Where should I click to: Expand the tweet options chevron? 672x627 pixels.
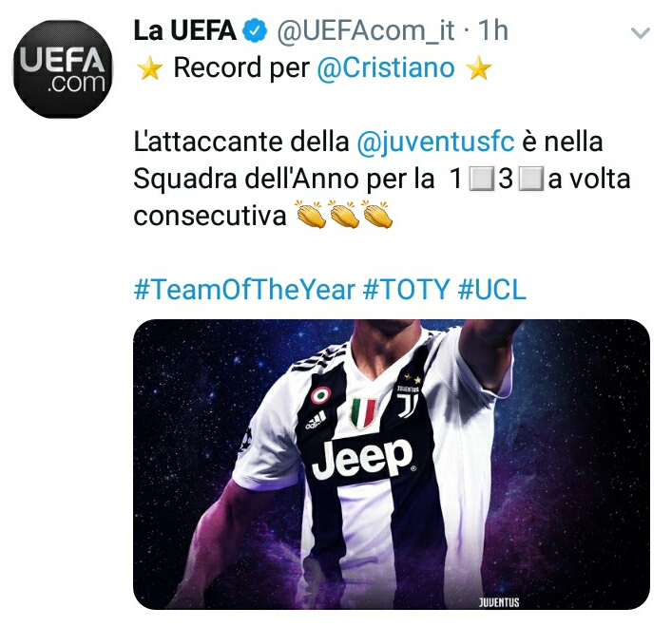(641, 33)
